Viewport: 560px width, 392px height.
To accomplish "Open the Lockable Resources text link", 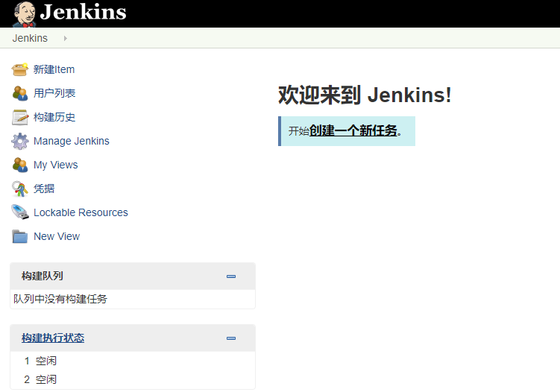I will (x=81, y=212).
